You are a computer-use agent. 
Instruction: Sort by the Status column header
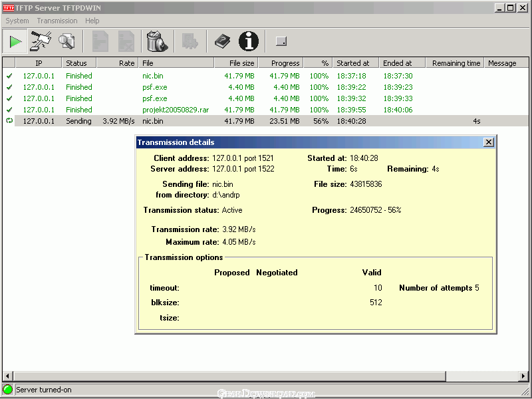tap(79, 63)
